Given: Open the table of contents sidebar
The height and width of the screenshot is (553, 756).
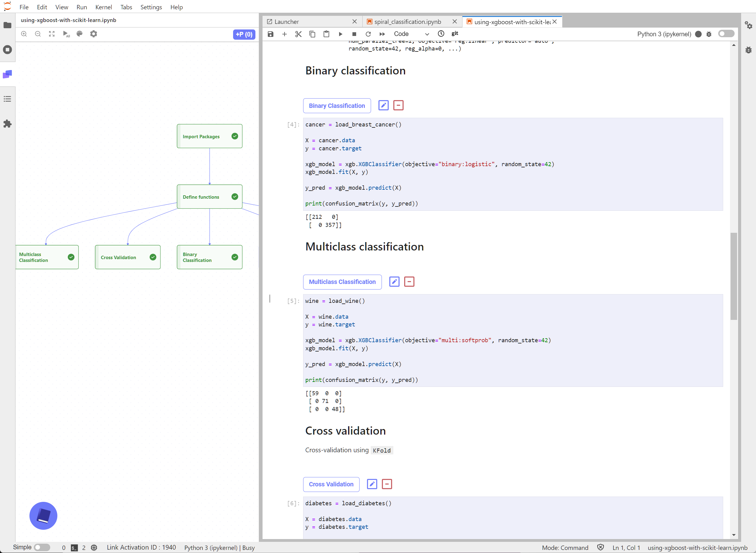Looking at the screenshot, I should (x=7, y=99).
